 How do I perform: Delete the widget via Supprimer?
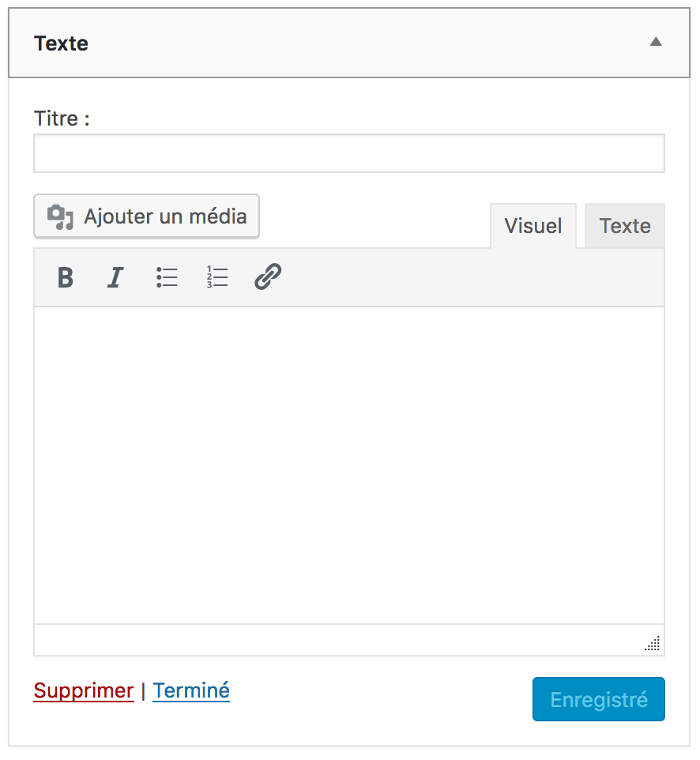click(84, 690)
